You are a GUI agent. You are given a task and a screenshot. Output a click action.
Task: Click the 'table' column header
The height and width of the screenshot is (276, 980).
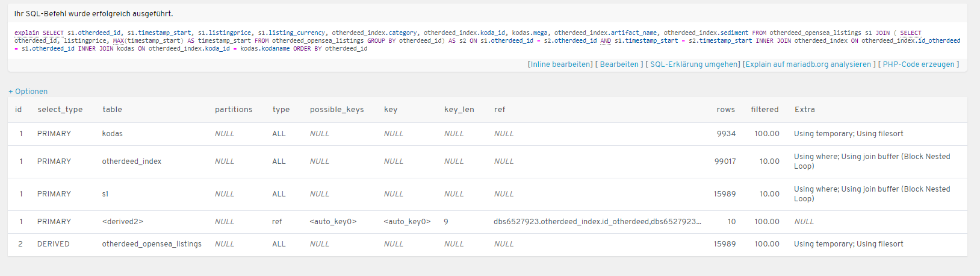pyautogui.click(x=113, y=110)
